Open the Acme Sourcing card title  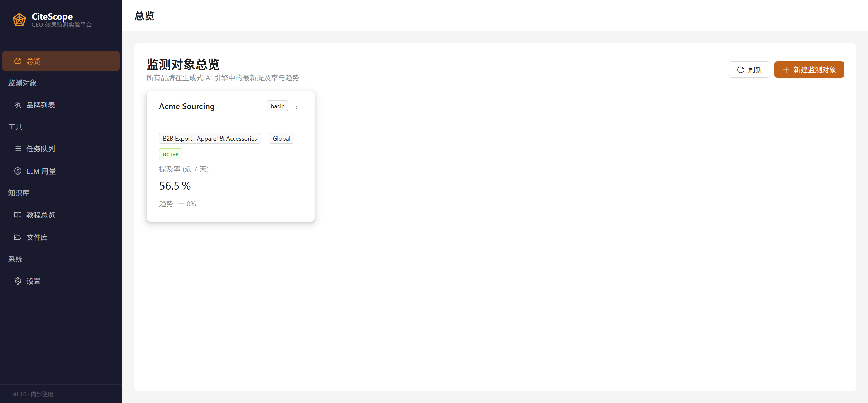tap(187, 106)
